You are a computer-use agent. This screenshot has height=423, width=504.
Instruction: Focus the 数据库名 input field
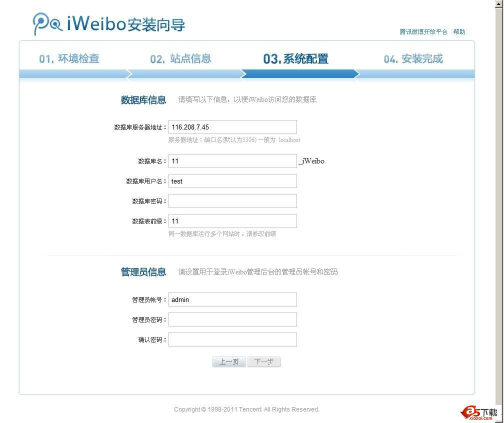coord(232,161)
